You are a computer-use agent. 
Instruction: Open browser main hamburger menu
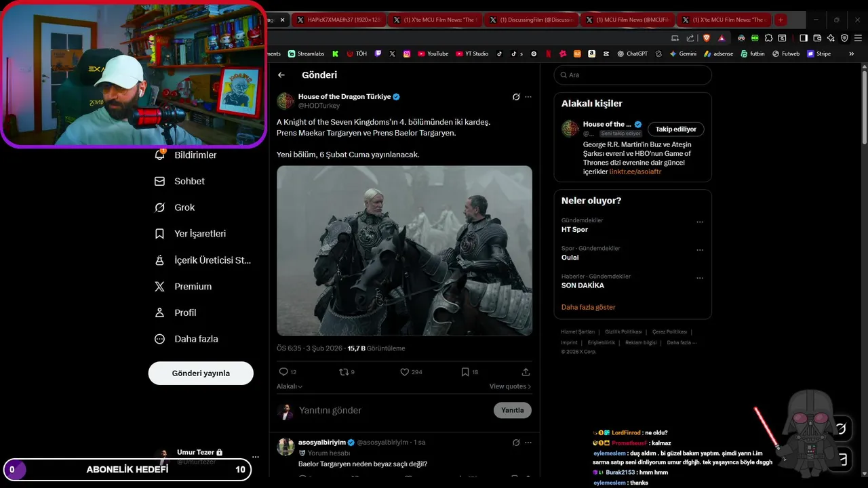[857, 38]
